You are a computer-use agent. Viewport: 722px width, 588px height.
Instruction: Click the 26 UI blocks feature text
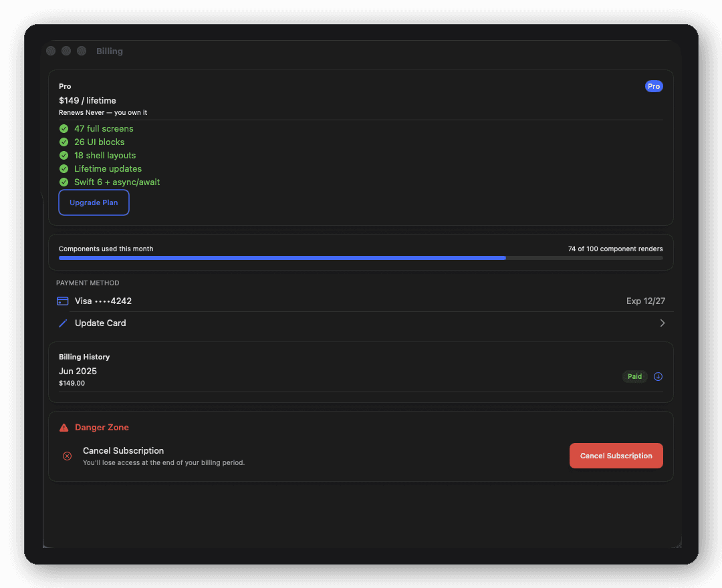[x=100, y=142]
